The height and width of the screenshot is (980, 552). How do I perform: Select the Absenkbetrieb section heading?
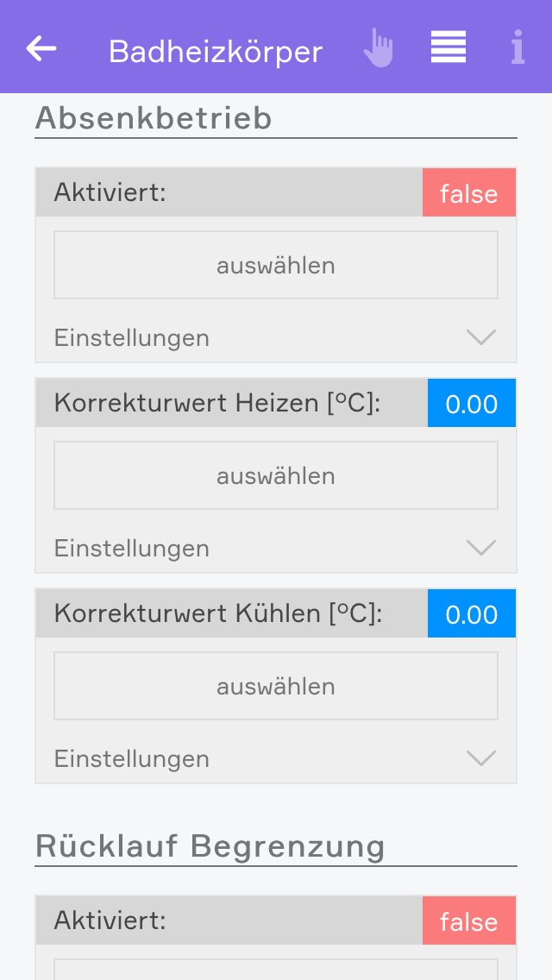point(154,118)
